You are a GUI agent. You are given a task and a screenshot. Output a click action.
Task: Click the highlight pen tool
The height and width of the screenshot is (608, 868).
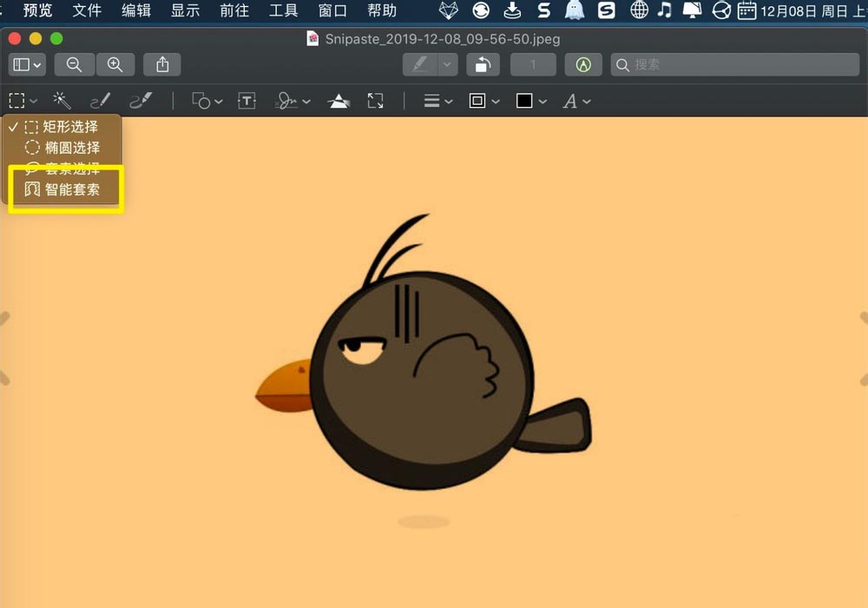[x=420, y=65]
